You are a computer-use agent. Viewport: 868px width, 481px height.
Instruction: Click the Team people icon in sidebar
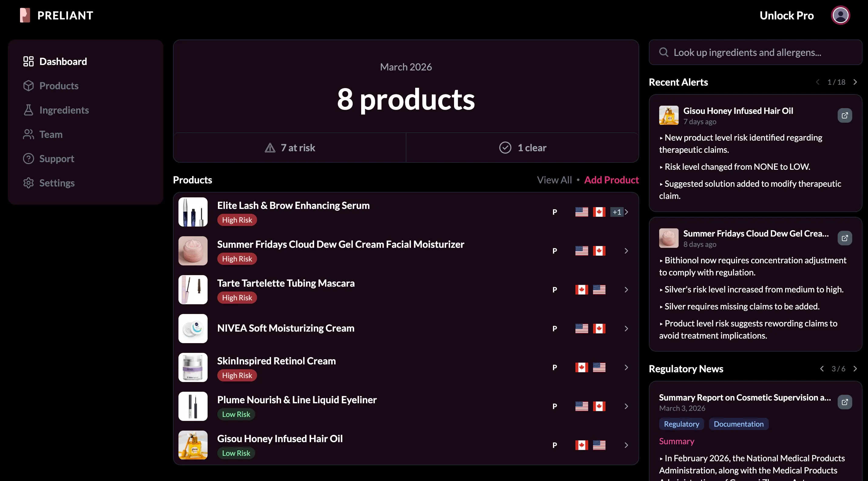click(x=29, y=134)
